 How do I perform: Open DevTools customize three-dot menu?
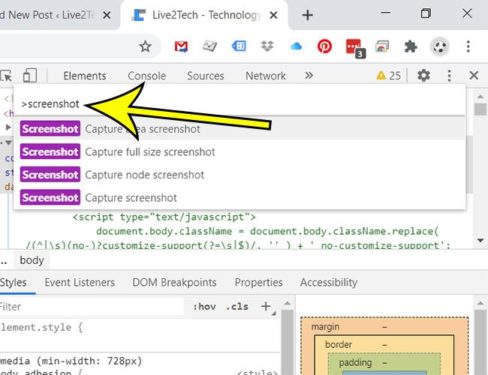tap(449, 76)
